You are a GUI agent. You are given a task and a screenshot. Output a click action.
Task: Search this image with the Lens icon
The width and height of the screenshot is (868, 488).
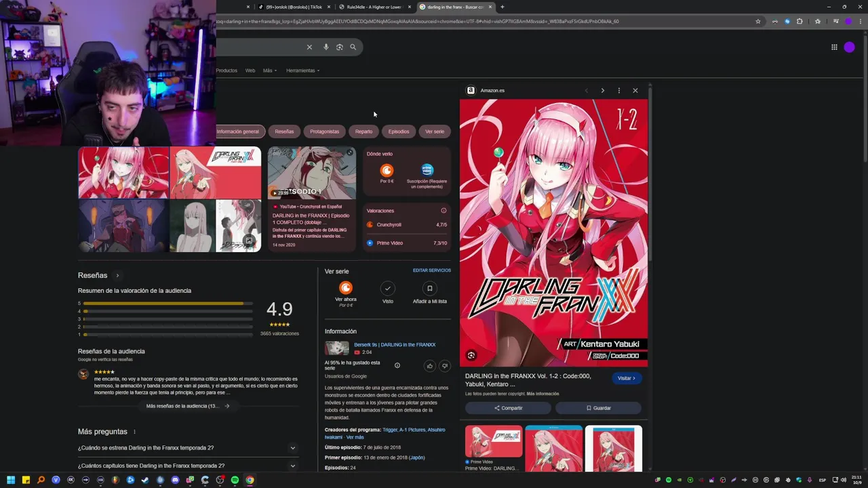(471, 355)
